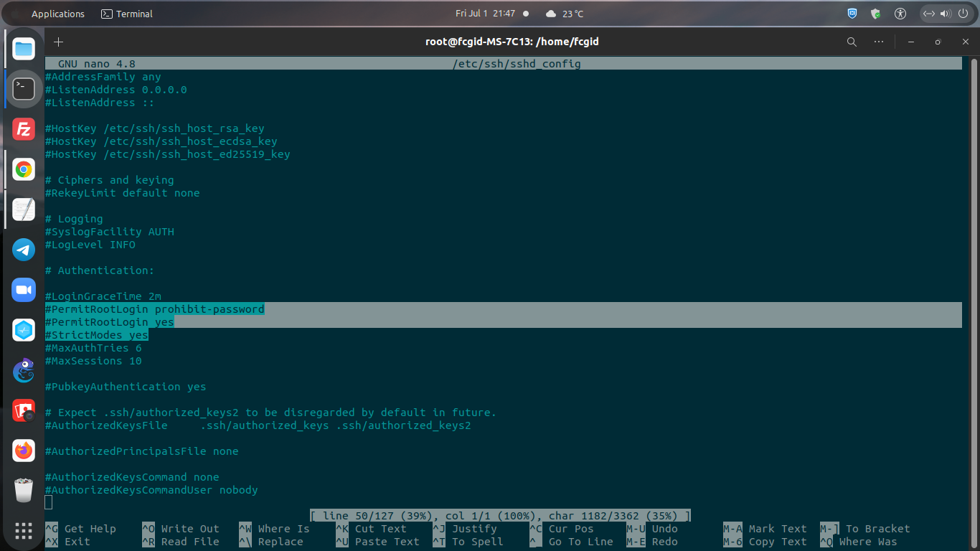Viewport: 980px width, 551px height.
Task: Click the ^U Paste Text shortcut
Action: pyautogui.click(x=377, y=542)
